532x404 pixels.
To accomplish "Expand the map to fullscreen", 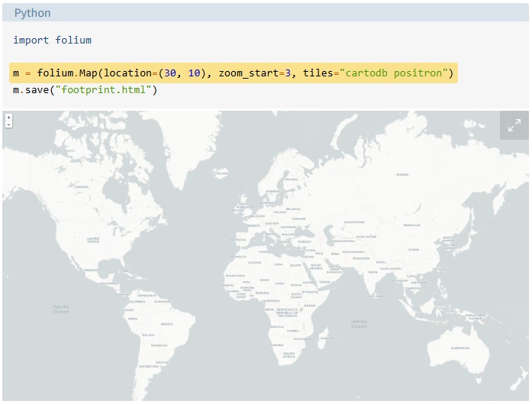I will [514, 125].
